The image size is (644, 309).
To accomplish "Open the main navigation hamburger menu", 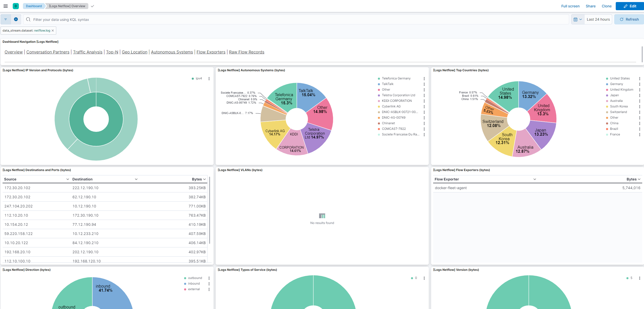I will click(5, 6).
